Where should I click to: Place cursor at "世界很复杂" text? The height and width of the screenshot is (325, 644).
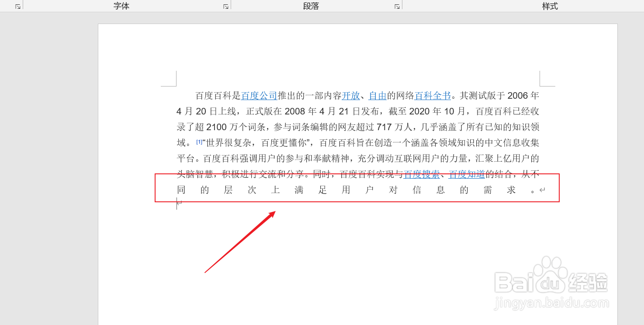[x=228, y=143]
